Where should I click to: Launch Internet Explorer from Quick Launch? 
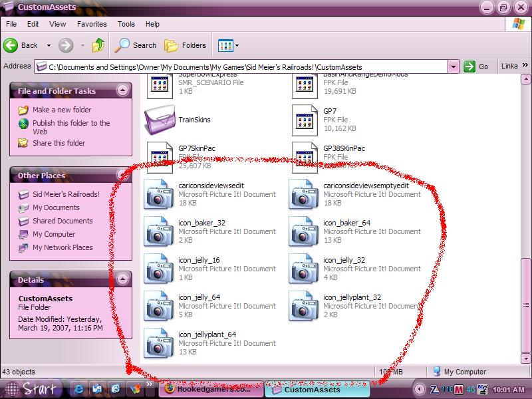point(79,389)
